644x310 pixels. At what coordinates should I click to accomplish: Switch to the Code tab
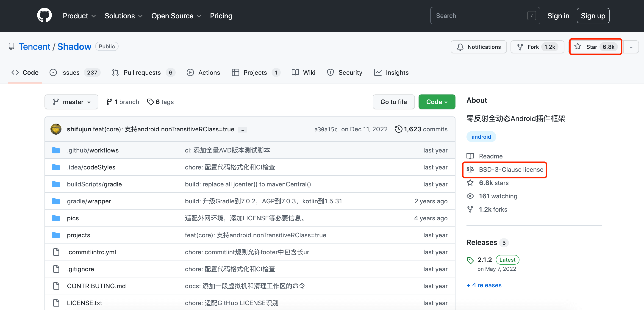[25, 72]
